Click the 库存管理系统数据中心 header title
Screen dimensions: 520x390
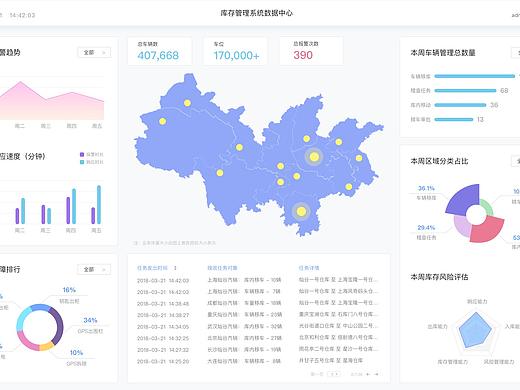256,13
